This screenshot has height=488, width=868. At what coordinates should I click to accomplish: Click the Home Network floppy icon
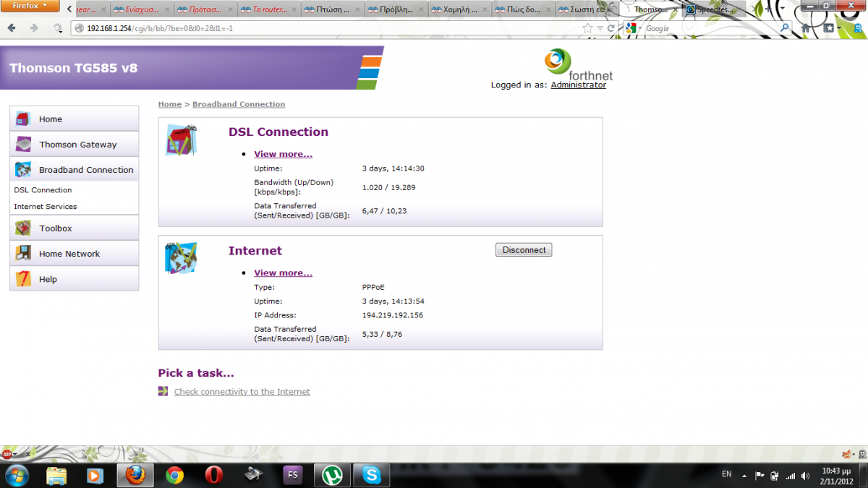23,253
